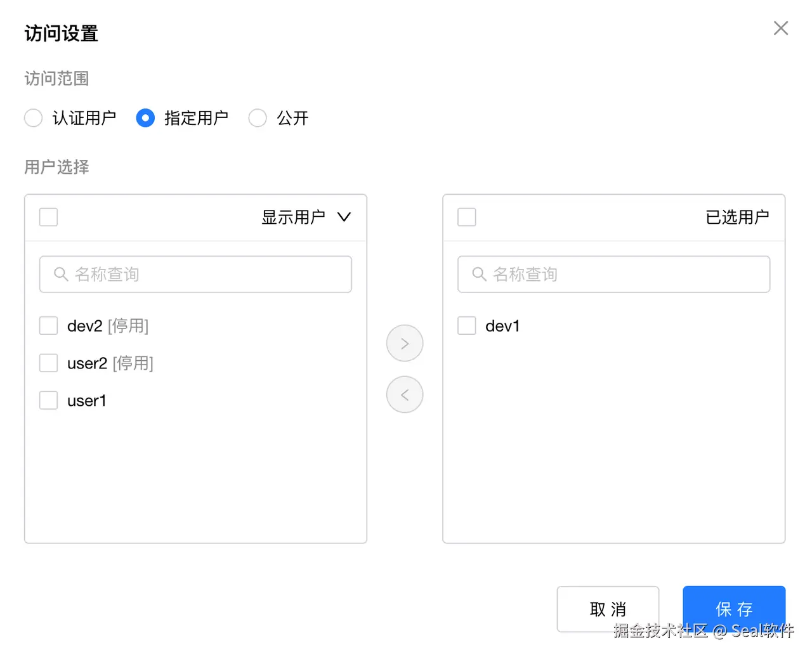The width and height of the screenshot is (812, 657).
Task: Check the user1 checkbox
Action: (49, 400)
